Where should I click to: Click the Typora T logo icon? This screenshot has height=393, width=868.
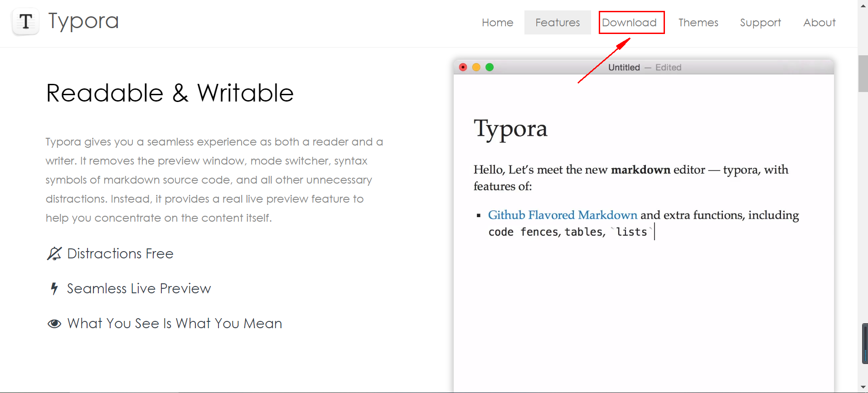click(26, 21)
